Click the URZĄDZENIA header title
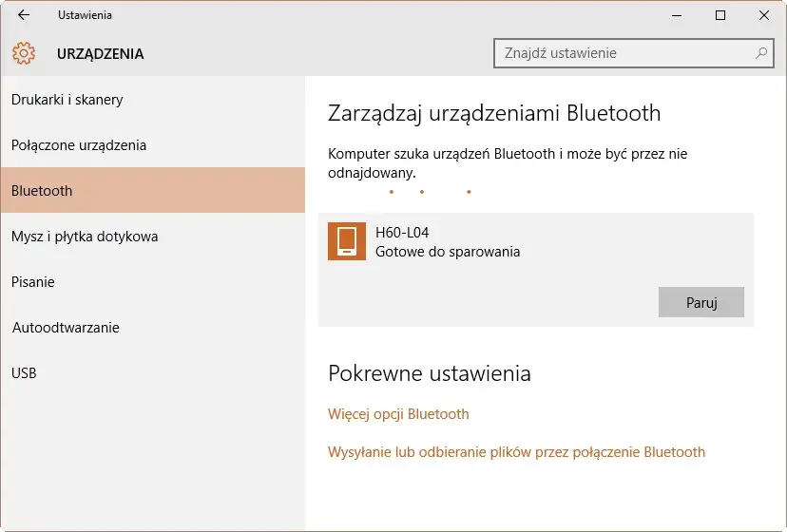The width and height of the screenshot is (787, 532). pos(101,54)
